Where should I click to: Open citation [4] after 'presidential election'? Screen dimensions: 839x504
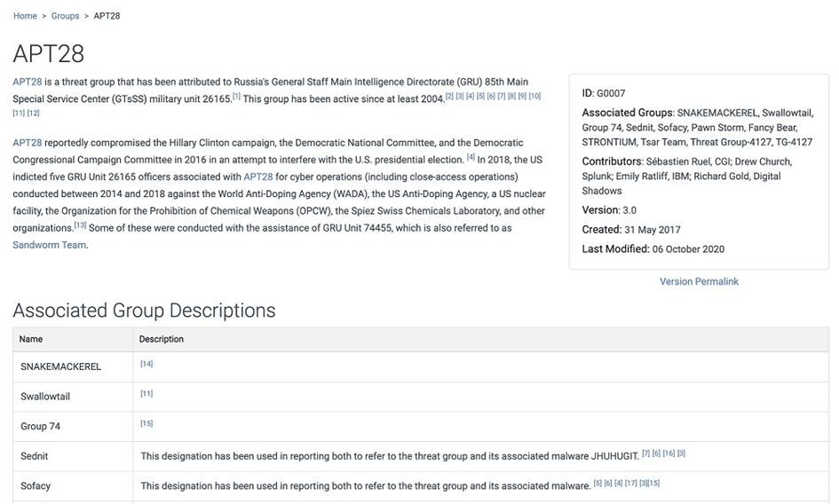(471, 157)
